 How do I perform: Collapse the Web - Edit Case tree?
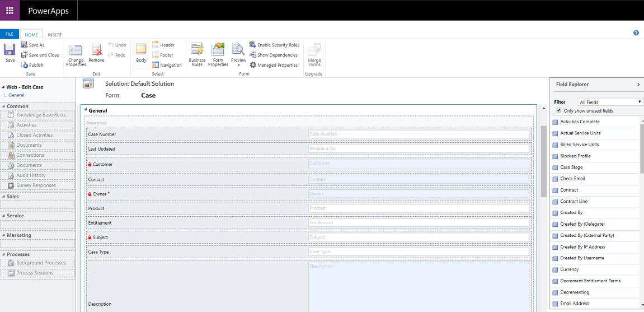coord(4,87)
